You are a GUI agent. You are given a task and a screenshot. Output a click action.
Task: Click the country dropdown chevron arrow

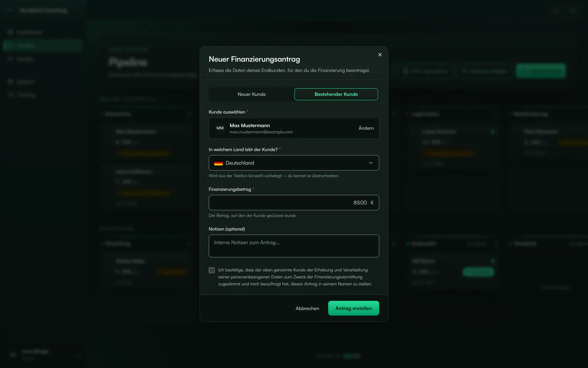pyautogui.click(x=371, y=163)
